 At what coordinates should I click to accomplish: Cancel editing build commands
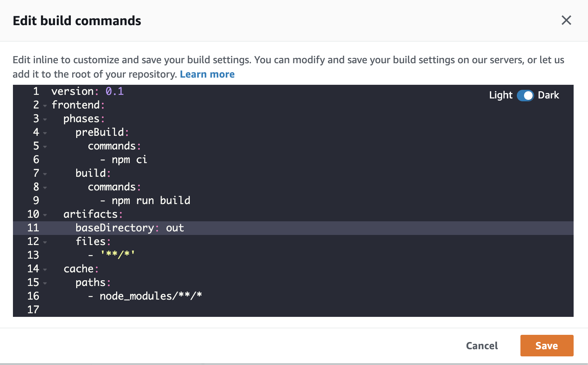[x=482, y=346]
